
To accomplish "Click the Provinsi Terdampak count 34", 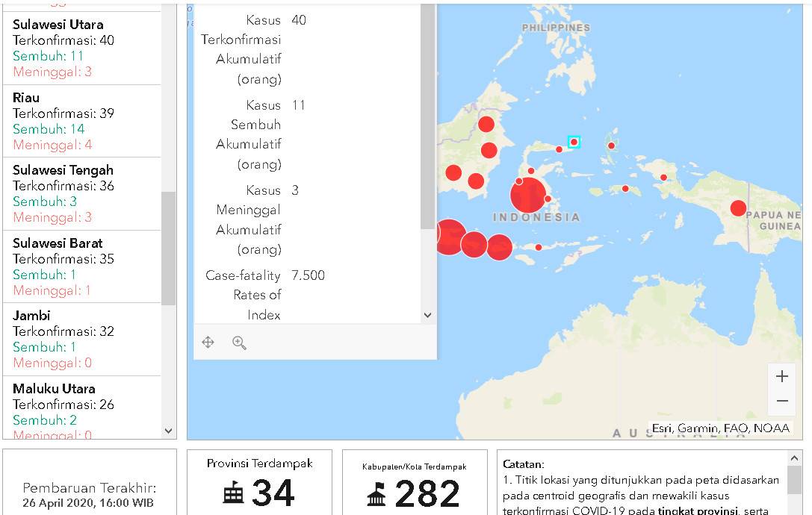I will point(273,493).
